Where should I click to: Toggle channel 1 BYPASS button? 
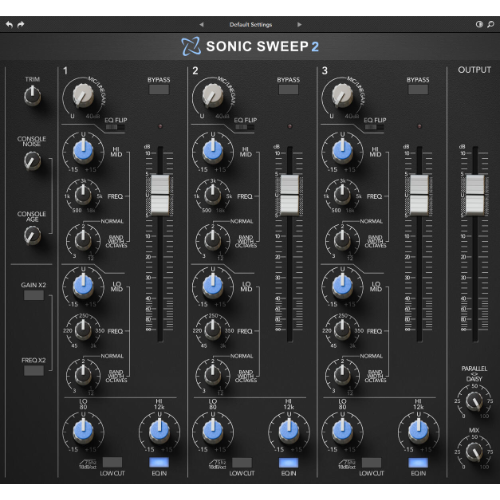159,89
